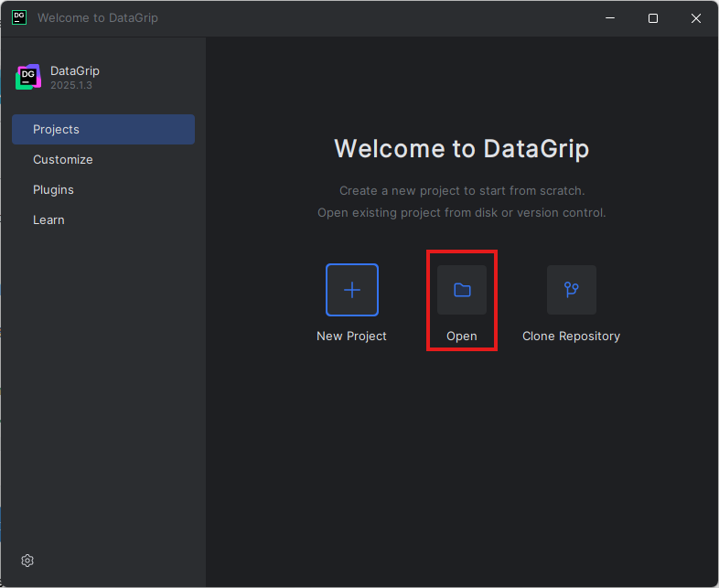Click the New Project plus icon
Screen dimensions: 719x588
point(352,290)
